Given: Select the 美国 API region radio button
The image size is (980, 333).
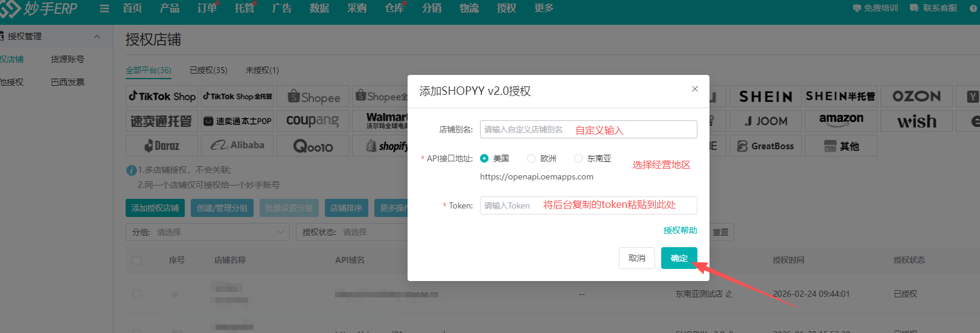Looking at the screenshot, I should tap(484, 158).
